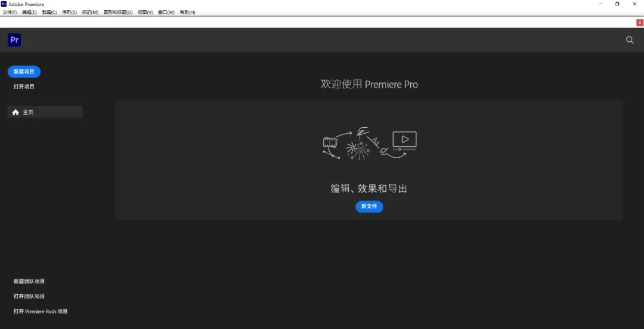Open the 图形和标题(G) menu

coord(118,13)
